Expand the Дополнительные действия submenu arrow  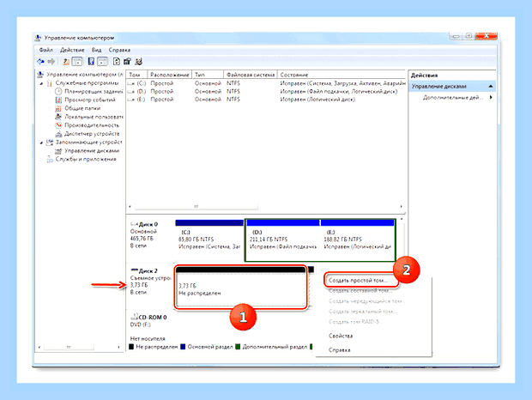491,97
